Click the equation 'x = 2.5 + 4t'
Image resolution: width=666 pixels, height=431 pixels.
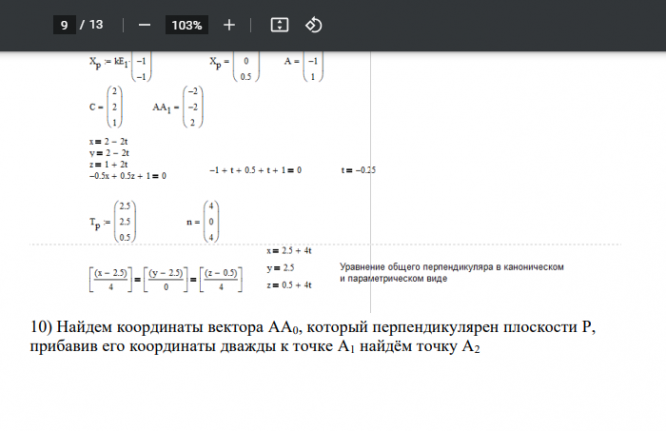click(289, 251)
